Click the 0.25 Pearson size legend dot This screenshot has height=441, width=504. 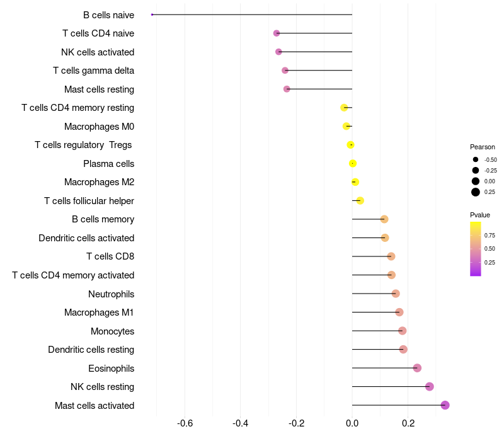(476, 192)
